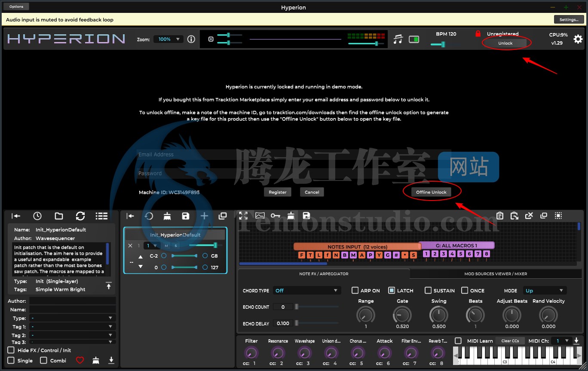Collapse the preset browser panel arrow
The image size is (588, 371).
pyautogui.click(x=16, y=216)
